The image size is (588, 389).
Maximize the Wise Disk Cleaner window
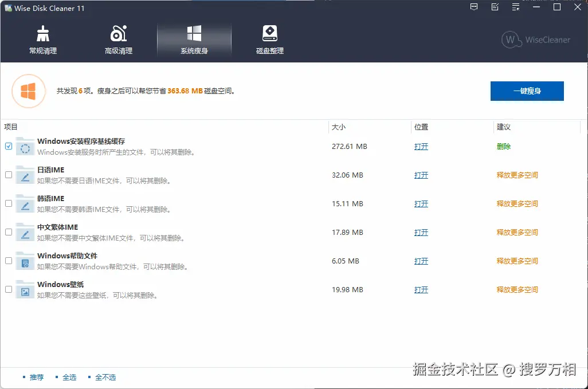coord(557,7)
